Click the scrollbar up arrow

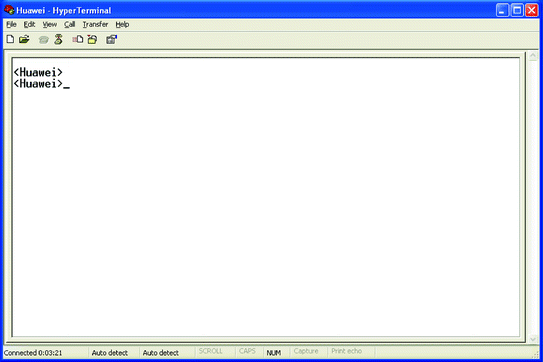(533, 56)
